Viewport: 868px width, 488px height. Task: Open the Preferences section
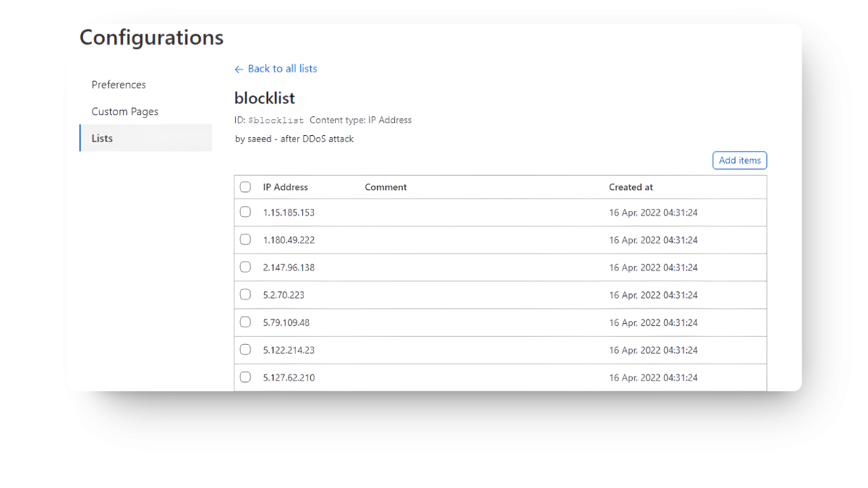click(118, 85)
